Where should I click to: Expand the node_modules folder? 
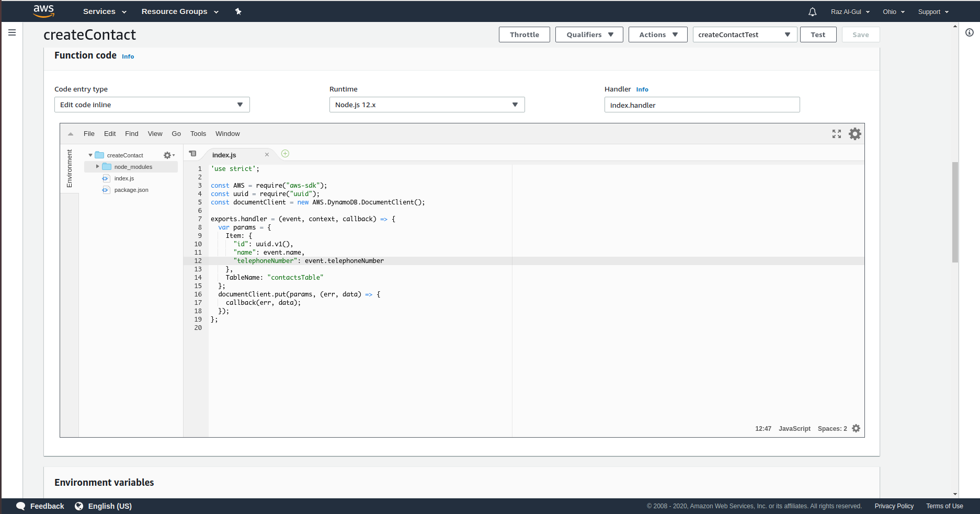97,166
